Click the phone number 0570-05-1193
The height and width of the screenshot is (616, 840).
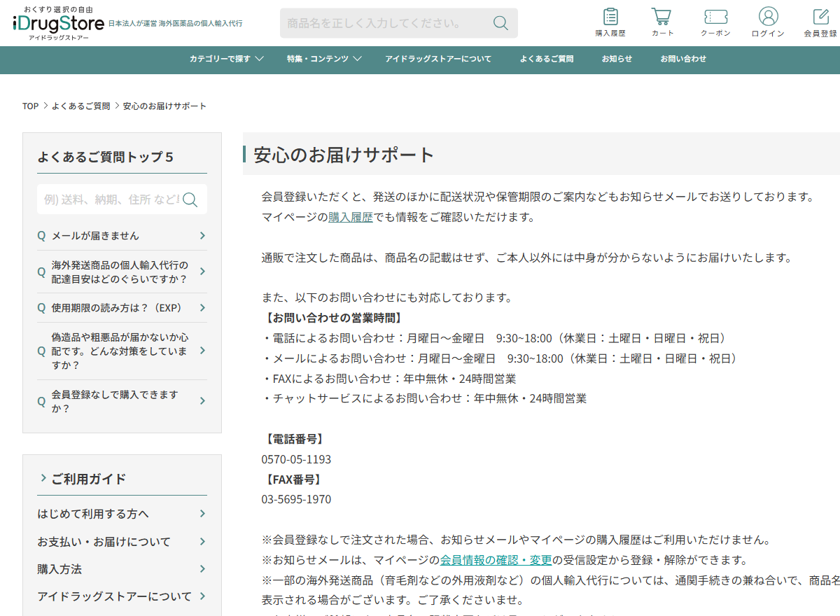[x=296, y=460]
